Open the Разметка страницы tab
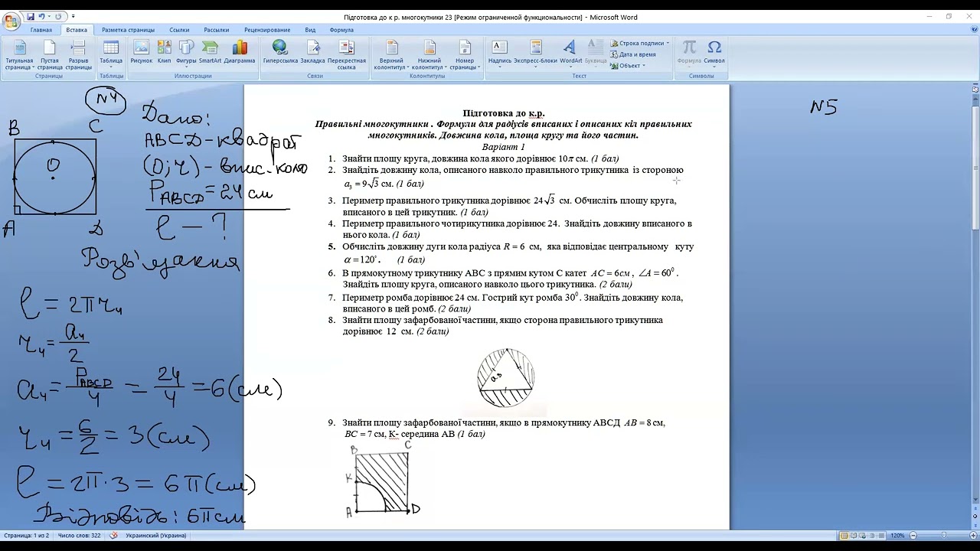The height and width of the screenshot is (551, 980). click(128, 30)
